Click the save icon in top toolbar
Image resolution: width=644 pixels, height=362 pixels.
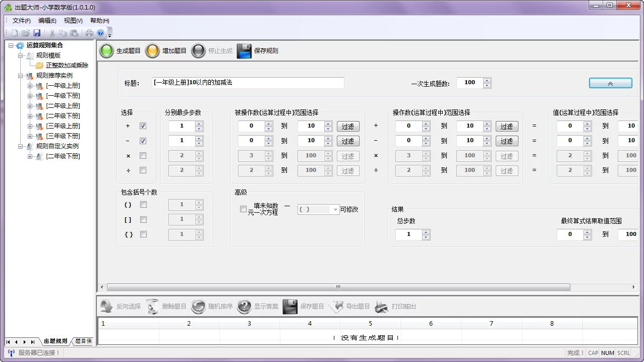37,33
